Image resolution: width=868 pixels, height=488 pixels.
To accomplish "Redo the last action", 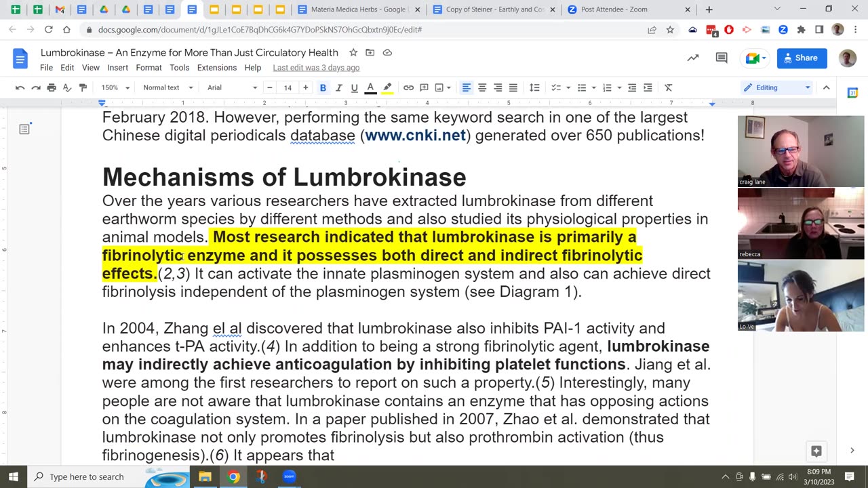I will [36, 87].
